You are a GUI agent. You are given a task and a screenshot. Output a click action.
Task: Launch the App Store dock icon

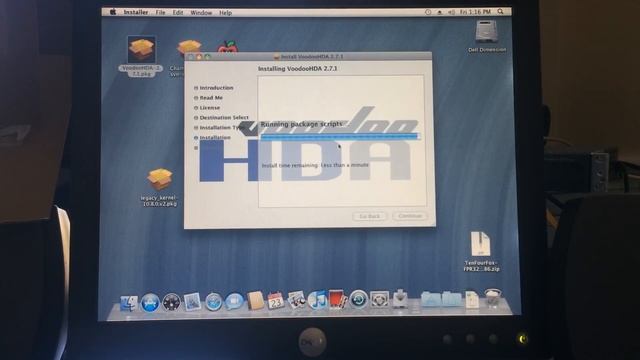(x=150, y=303)
